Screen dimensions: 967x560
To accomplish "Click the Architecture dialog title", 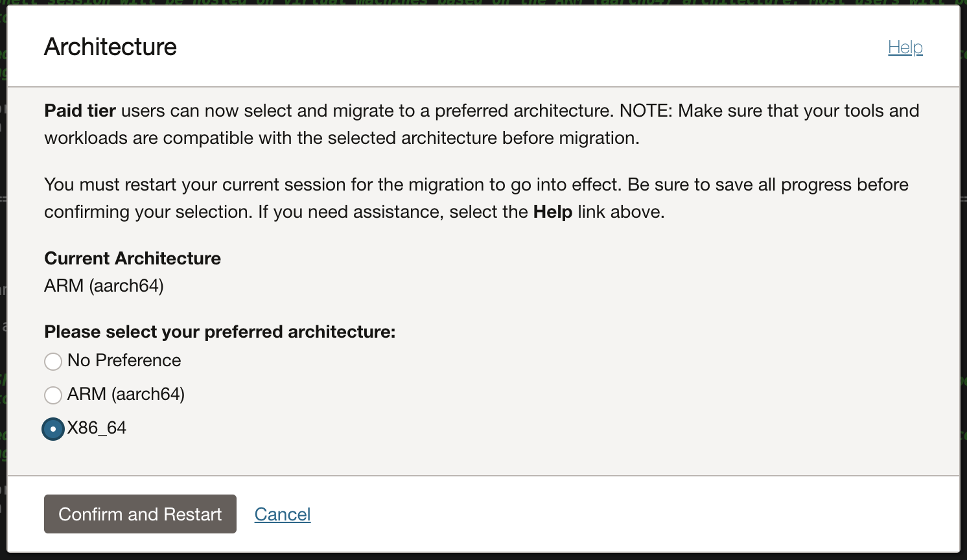I will (x=110, y=47).
